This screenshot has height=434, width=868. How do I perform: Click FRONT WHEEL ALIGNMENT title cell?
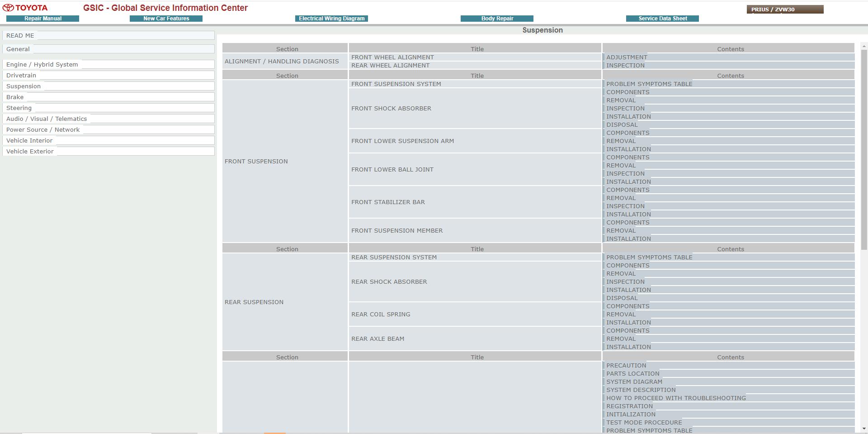click(x=475, y=57)
